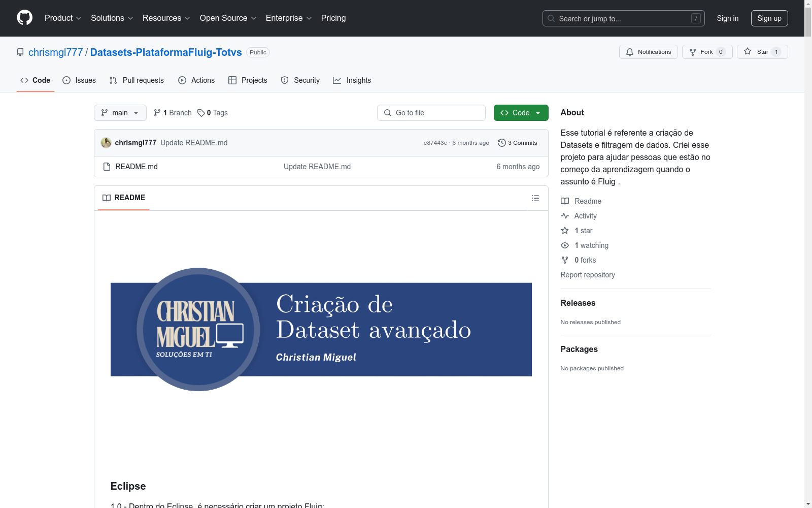Open the README.md file

[x=137, y=167]
